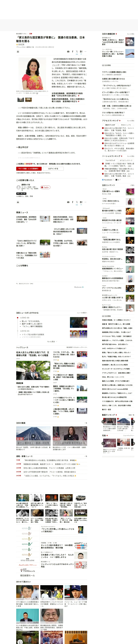Viewport: 138px width, 644px height.
Task: Click もっと見る beside アクセスランキング
Action: click(130, 121)
